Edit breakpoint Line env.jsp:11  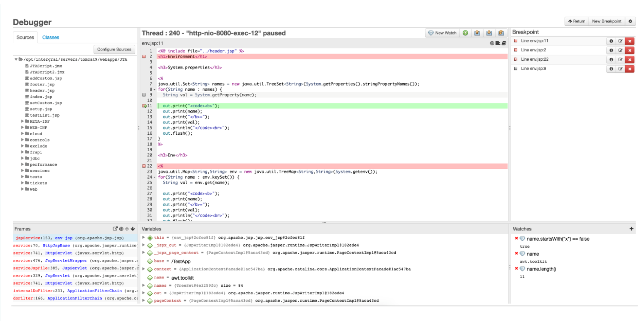pos(620,41)
